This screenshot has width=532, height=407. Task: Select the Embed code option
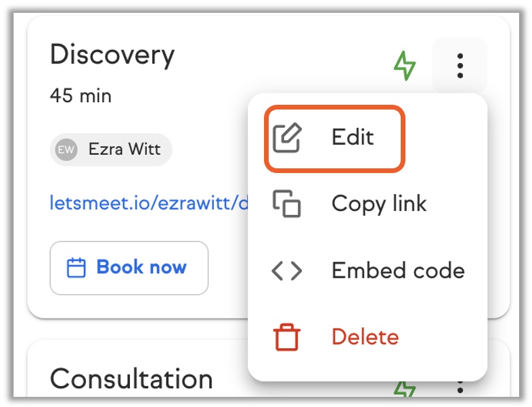coord(397,270)
